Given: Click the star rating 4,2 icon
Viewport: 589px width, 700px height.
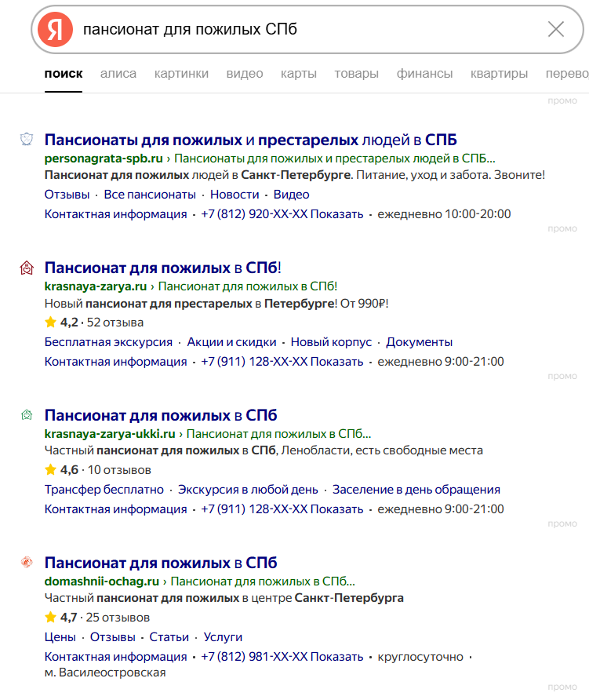Looking at the screenshot, I should point(50,322).
